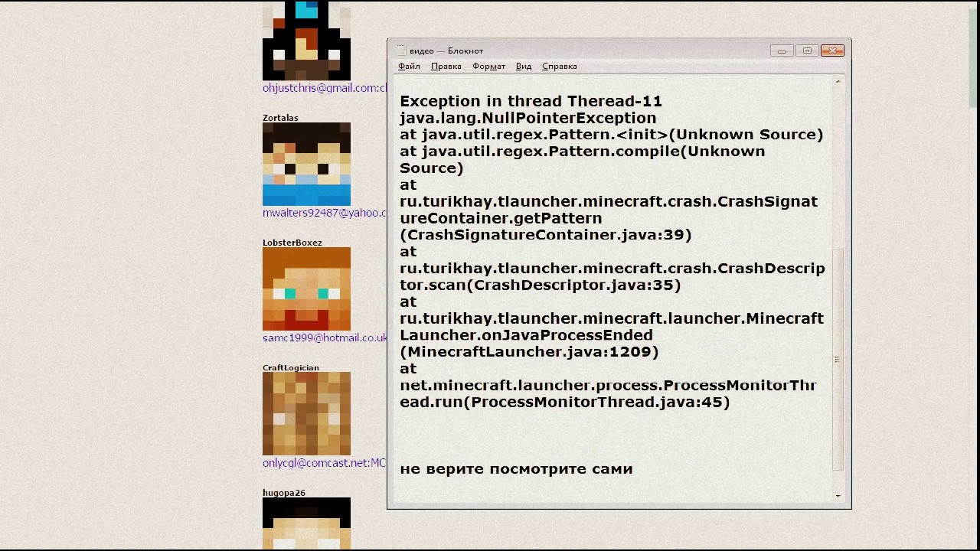Image resolution: width=980 pixels, height=551 pixels.
Task: Click the Notepad document icon in title bar
Action: click(400, 51)
